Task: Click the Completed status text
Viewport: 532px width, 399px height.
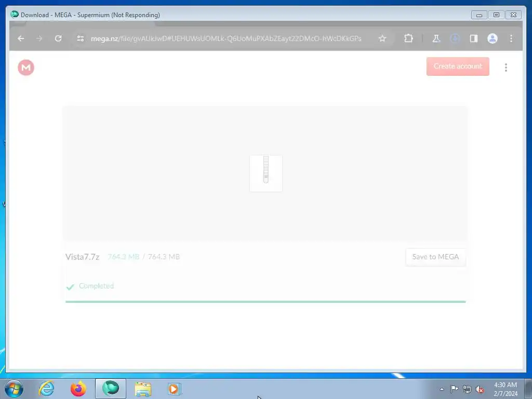Action: [x=96, y=286]
